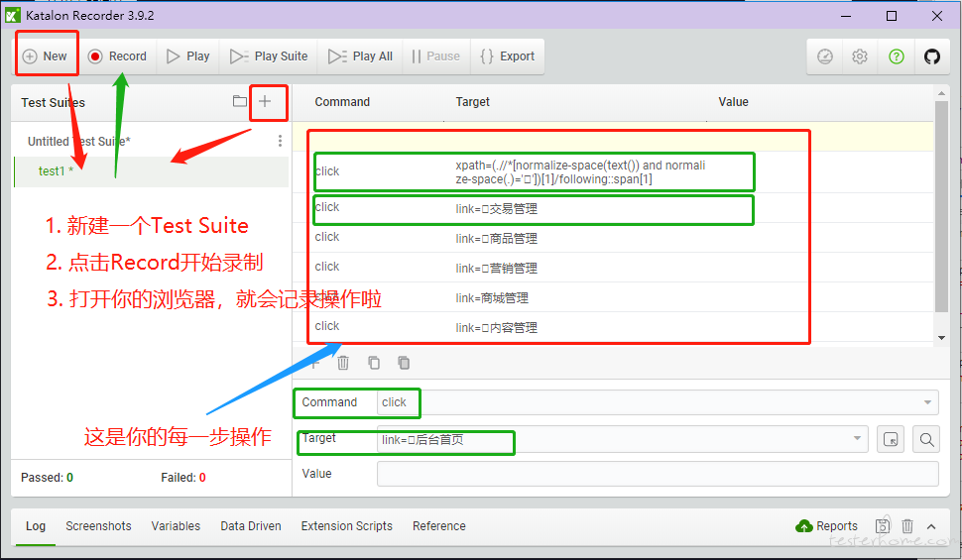Select the row link=营销管理

click(x=614, y=268)
